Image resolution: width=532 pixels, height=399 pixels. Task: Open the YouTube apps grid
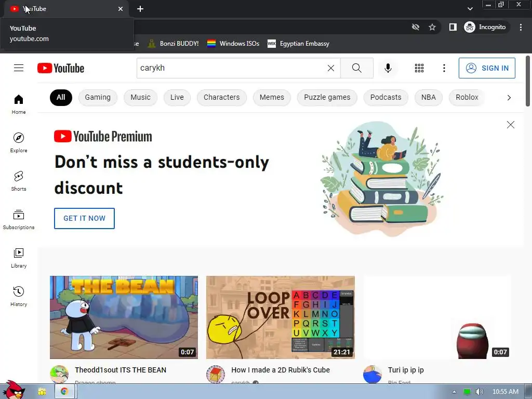pyautogui.click(x=419, y=68)
